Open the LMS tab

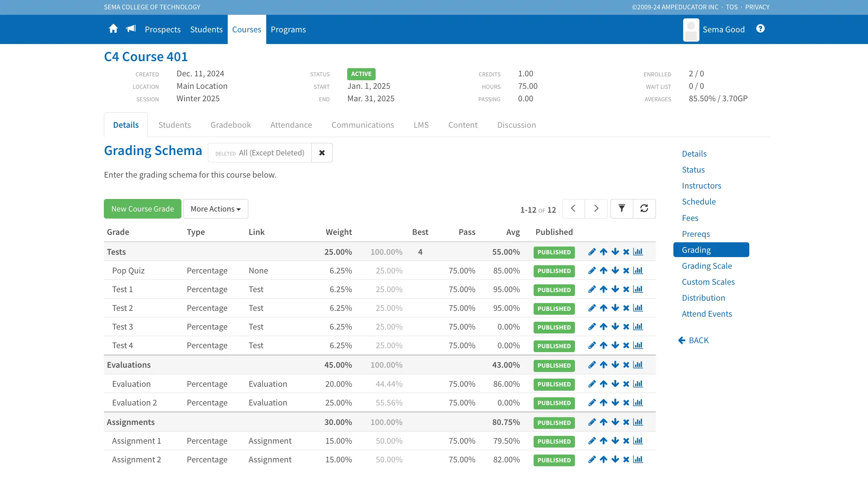pos(421,125)
